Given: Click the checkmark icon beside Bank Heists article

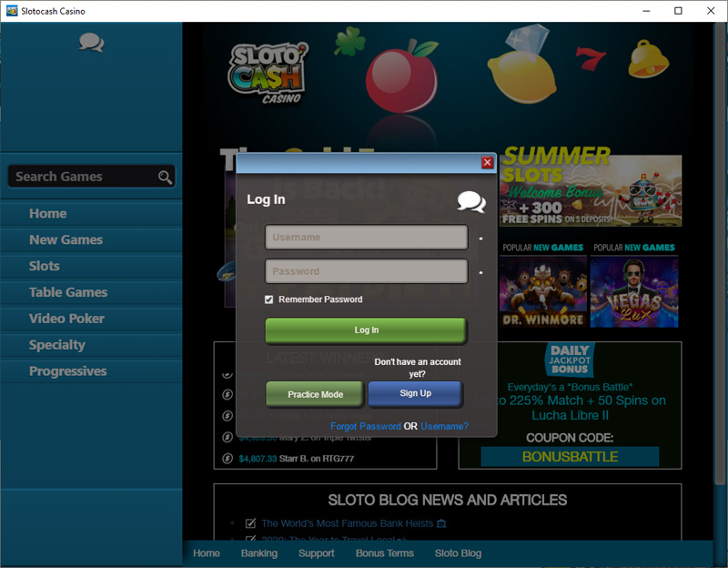Looking at the screenshot, I should pos(250,523).
